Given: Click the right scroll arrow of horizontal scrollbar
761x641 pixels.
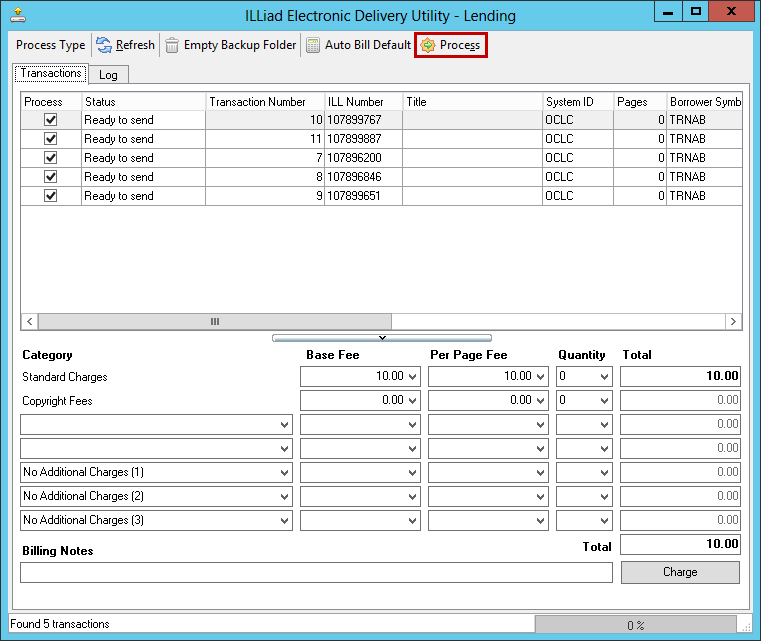Looking at the screenshot, I should click(x=733, y=321).
